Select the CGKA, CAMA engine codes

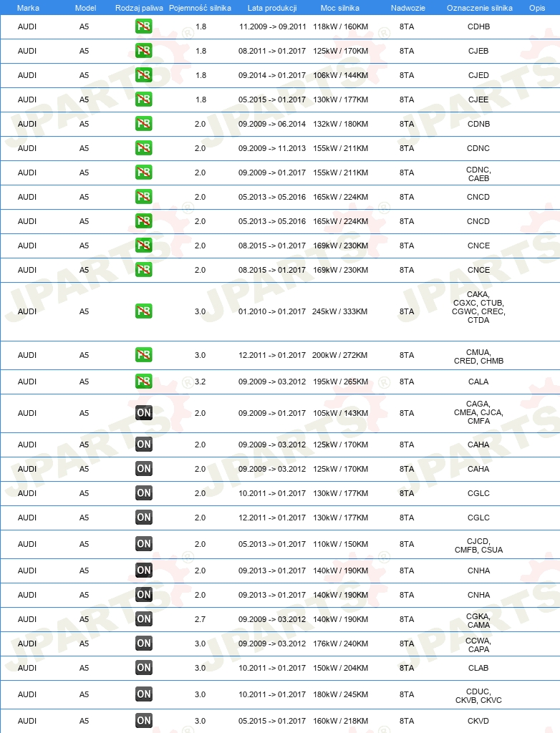click(x=478, y=621)
